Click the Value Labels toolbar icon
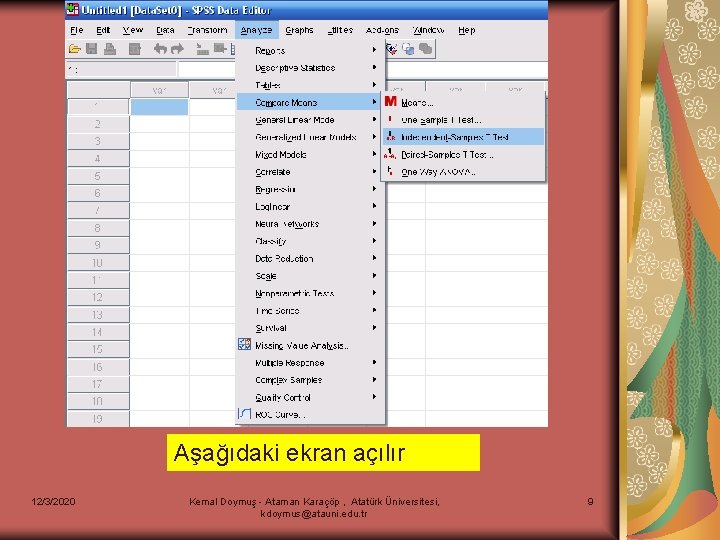The height and width of the screenshot is (540, 720). tap(391, 49)
